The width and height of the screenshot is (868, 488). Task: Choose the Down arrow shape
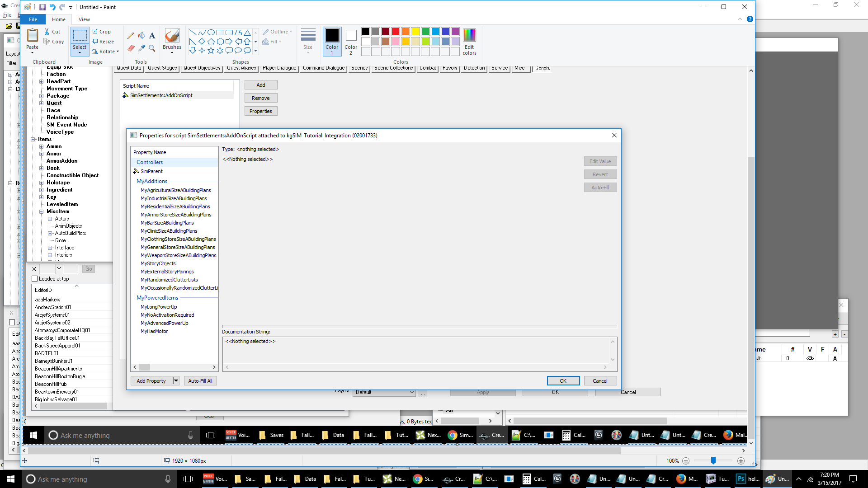193,51
